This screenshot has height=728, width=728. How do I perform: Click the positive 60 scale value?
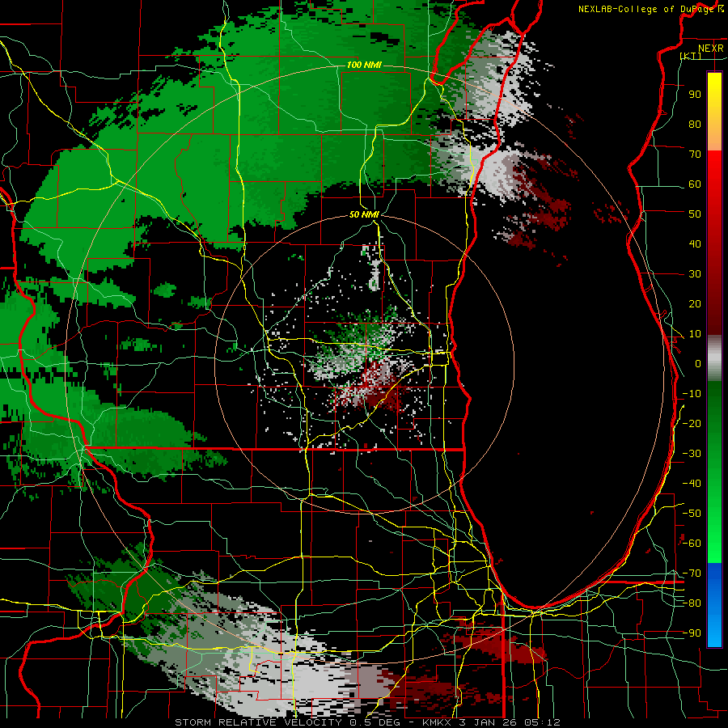695,184
